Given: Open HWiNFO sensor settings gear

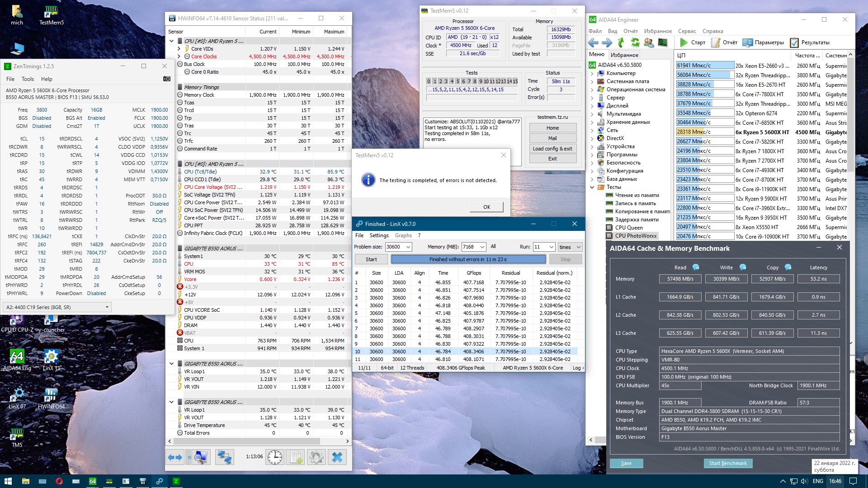Looking at the screenshot, I should click(x=316, y=457).
